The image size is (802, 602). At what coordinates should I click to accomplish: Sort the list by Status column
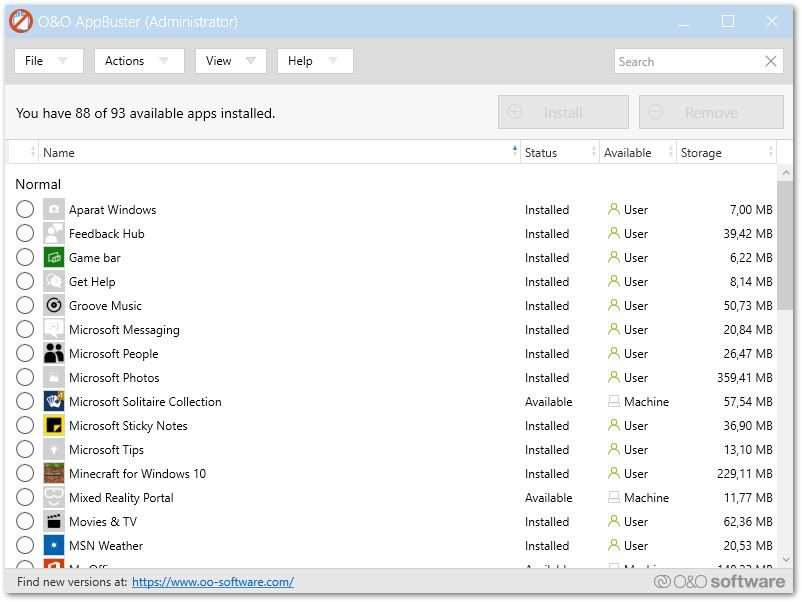tap(560, 152)
